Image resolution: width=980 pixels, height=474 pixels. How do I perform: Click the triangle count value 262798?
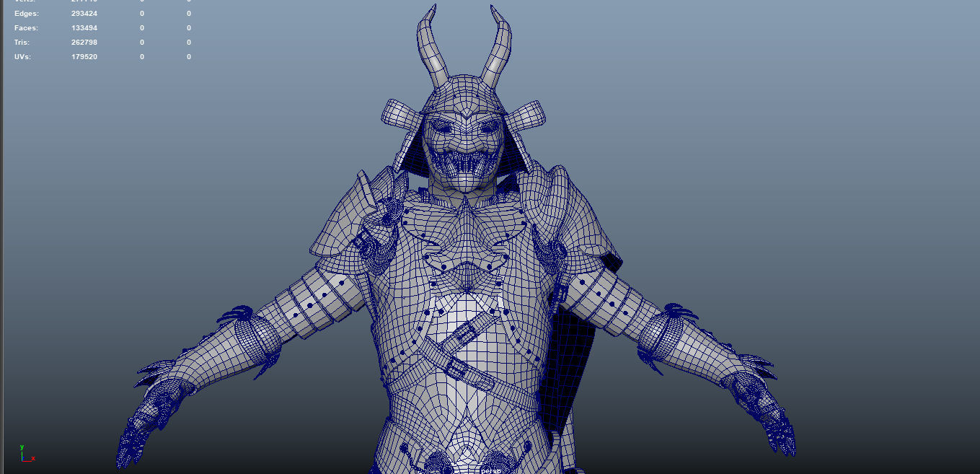tap(84, 43)
